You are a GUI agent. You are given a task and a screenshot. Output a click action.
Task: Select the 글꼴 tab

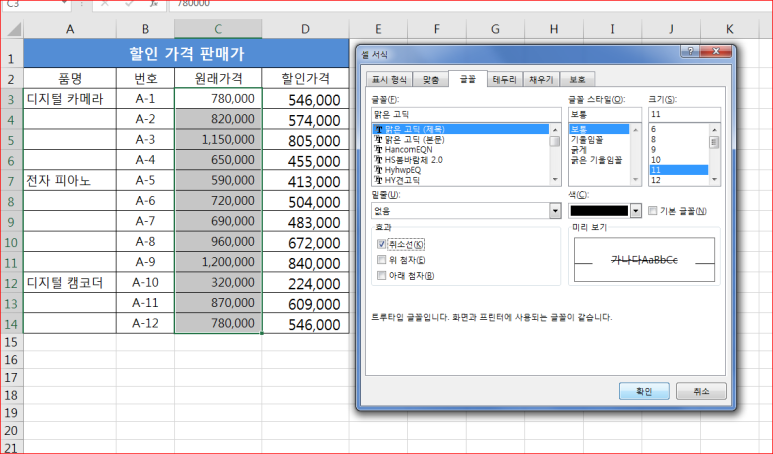click(467, 78)
